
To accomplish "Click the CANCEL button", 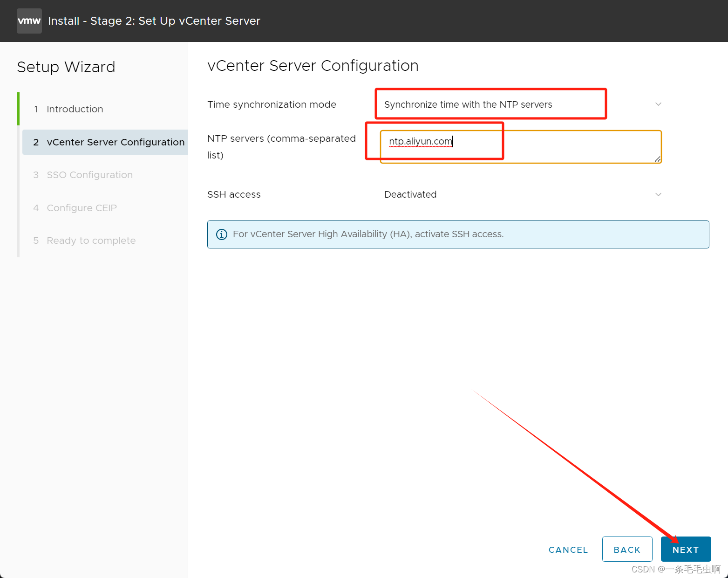I will pyautogui.click(x=568, y=550).
